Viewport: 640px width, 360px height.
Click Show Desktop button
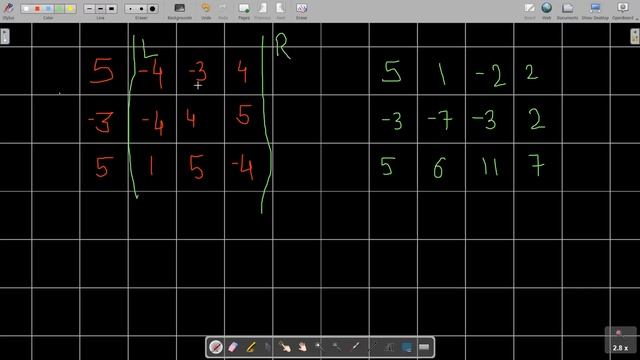point(595,10)
